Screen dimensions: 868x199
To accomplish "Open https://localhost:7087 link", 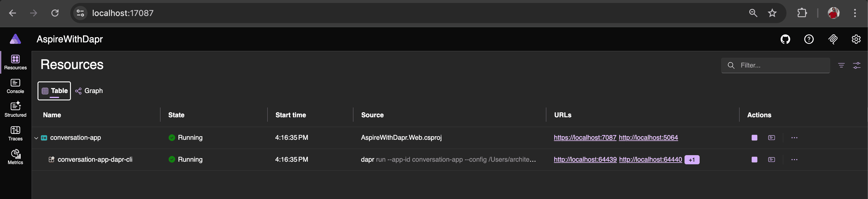I will (585, 137).
